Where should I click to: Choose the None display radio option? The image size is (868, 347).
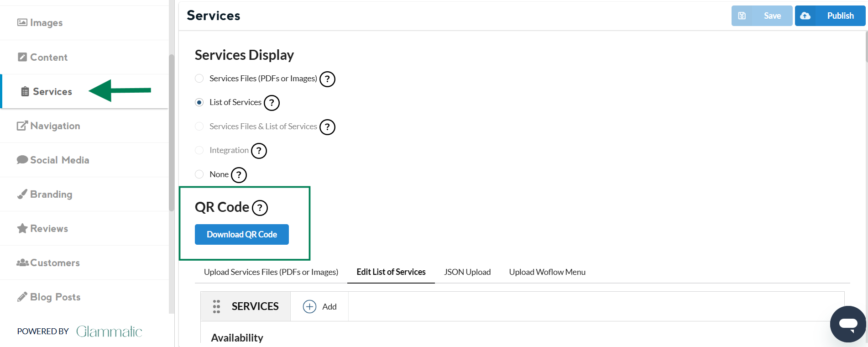199,174
